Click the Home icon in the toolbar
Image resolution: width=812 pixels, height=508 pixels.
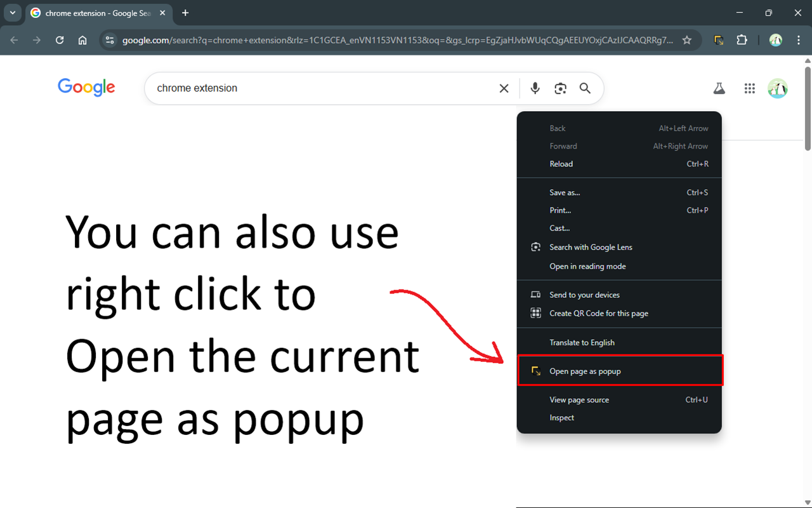point(82,40)
